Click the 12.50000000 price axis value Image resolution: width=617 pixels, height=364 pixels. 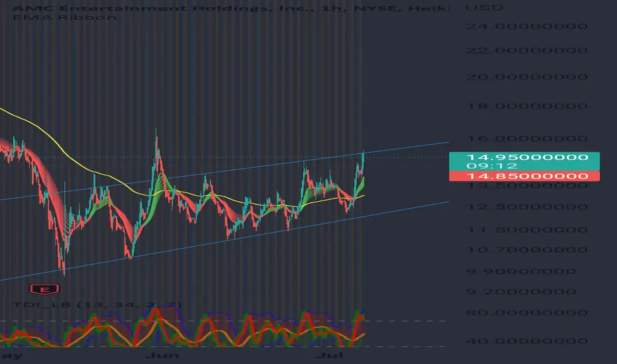pos(527,206)
